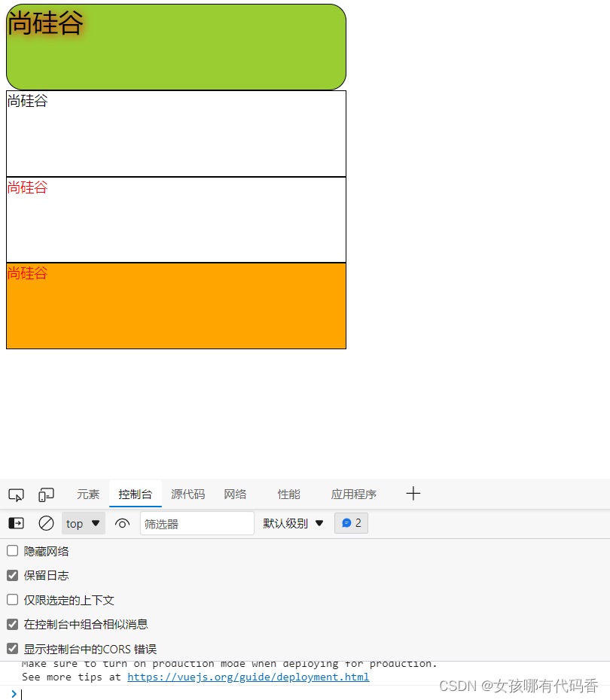Click the green 尚硅谷 rounded box
This screenshot has height=700, width=610.
175,46
